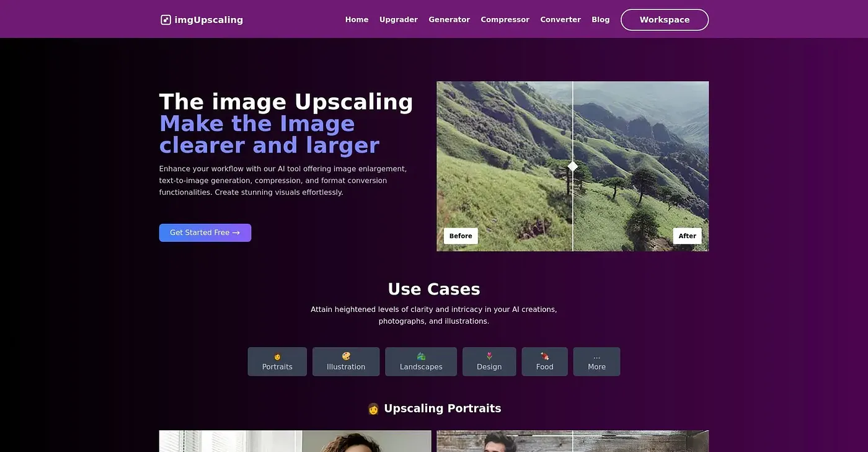Click the "Use Cases" heading
The height and width of the screenshot is (452, 868).
pyautogui.click(x=434, y=289)
